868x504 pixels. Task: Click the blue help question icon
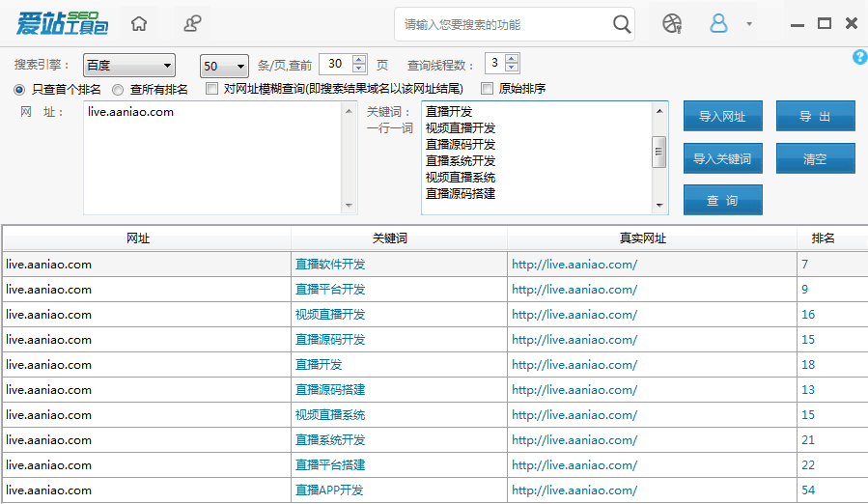[860, 57]
